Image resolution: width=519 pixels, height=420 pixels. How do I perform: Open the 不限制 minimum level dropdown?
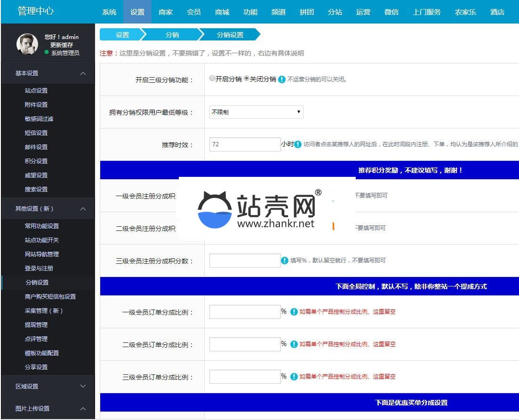pos(256,112)
